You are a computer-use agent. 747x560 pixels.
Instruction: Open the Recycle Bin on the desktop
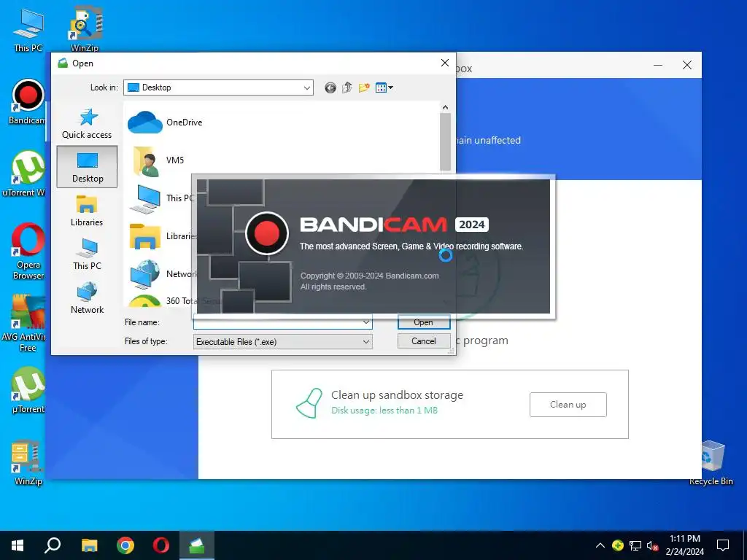pos(711,463)
